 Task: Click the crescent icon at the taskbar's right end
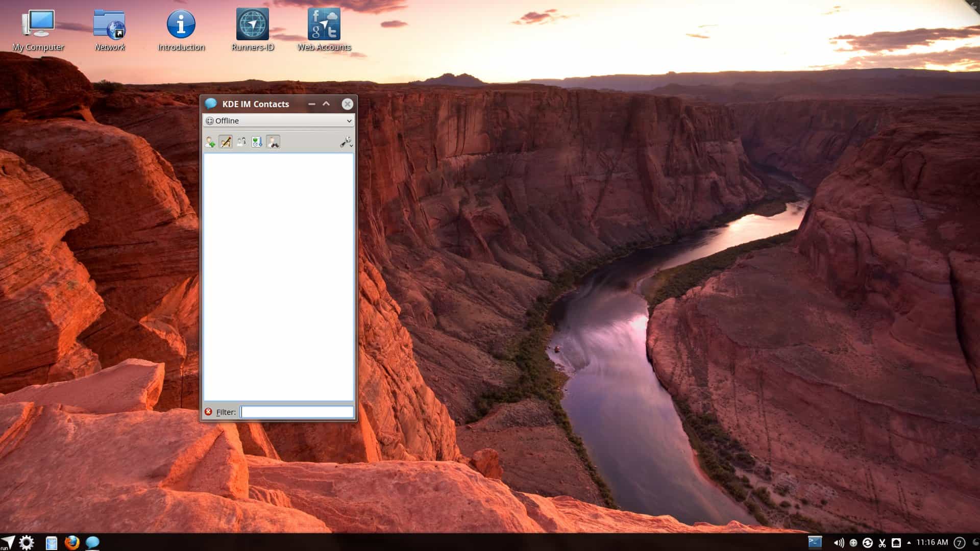[x=975, y=542]
